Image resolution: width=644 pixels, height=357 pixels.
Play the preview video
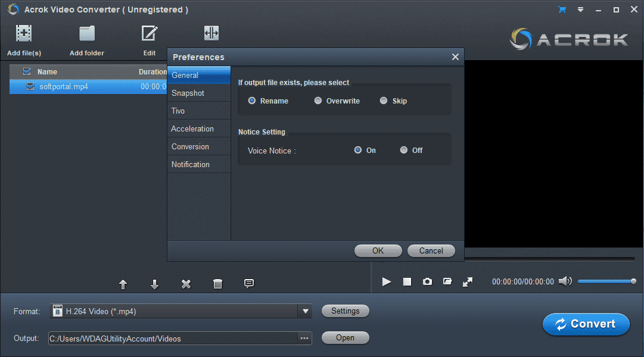tap(387, 282)
